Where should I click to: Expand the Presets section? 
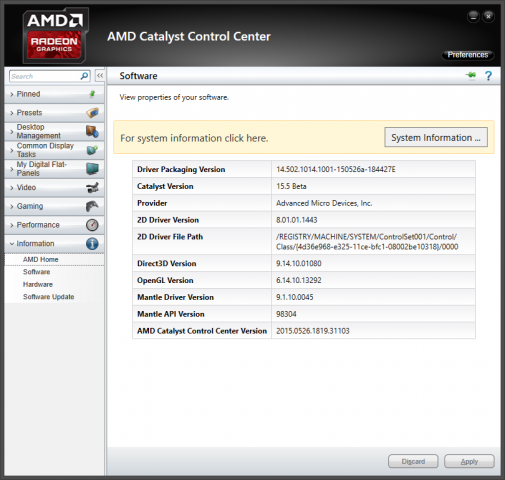click(x=54, y=113)
